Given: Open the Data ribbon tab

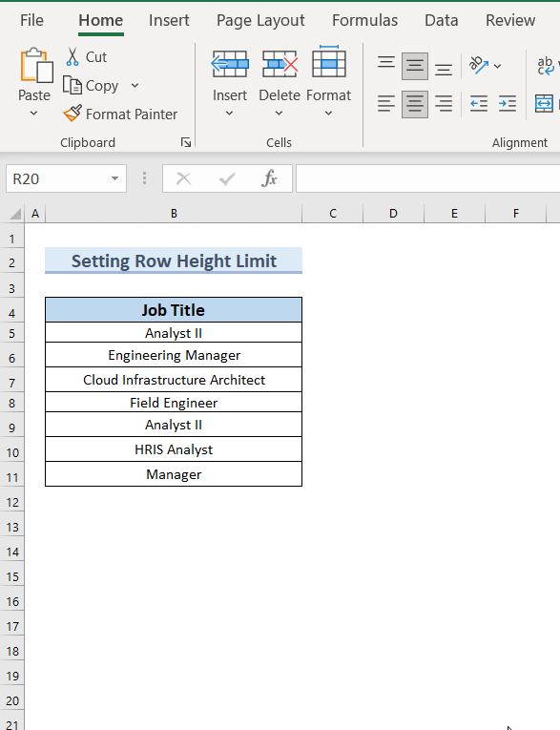Looking at the screenshot, I should [x=442, y=20].
